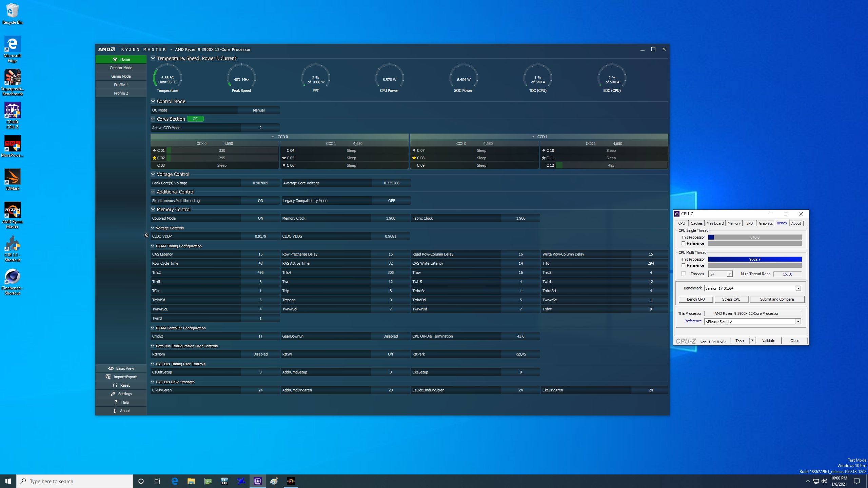Image resolution: width=868 pixels, height=488 pixels.
Task: Open MorePowerTool desktop icon
Action: (12, 146)
